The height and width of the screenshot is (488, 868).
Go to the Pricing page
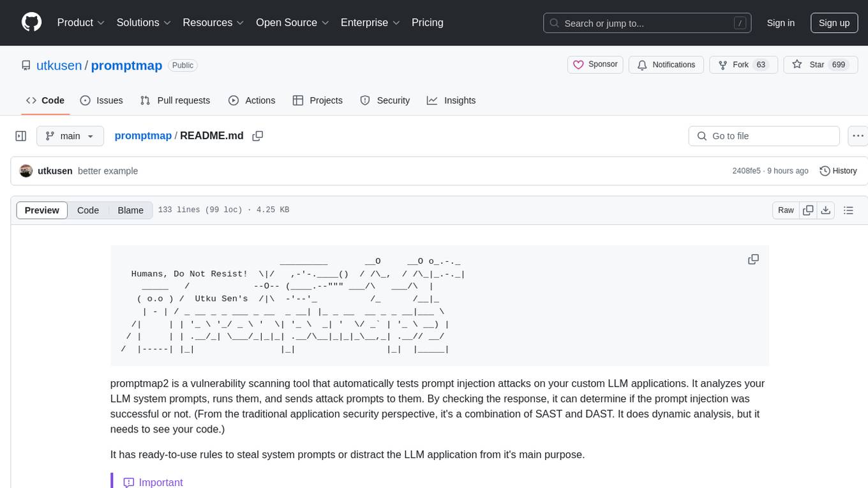[x=428, y=22]
